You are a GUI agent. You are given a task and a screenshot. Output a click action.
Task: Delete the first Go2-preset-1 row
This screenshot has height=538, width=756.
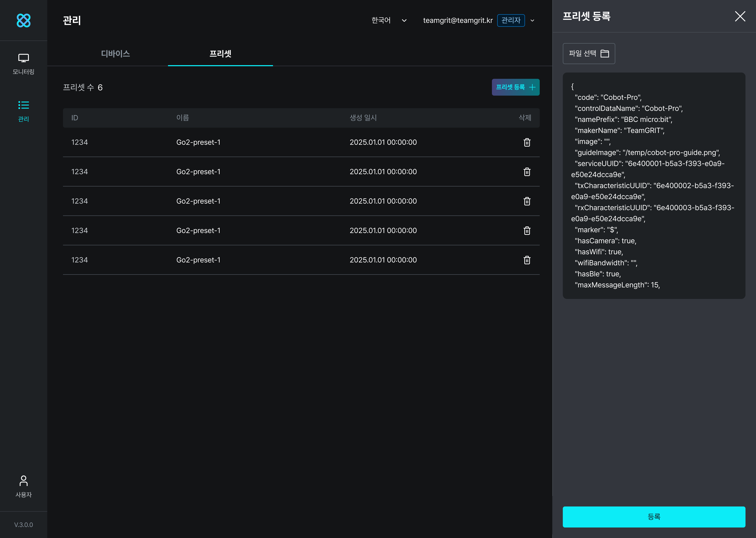coord(527,142)
